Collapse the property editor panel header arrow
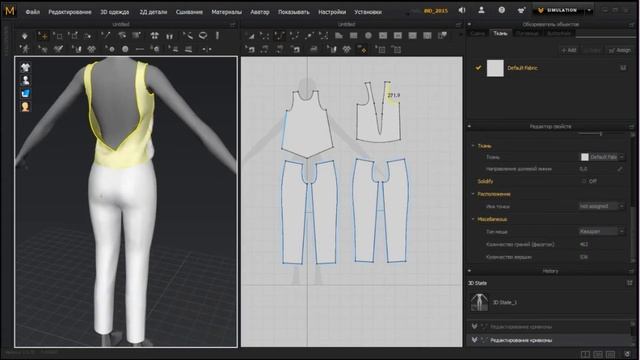This screenshot has width=640, height=360. tap(469, 127)
